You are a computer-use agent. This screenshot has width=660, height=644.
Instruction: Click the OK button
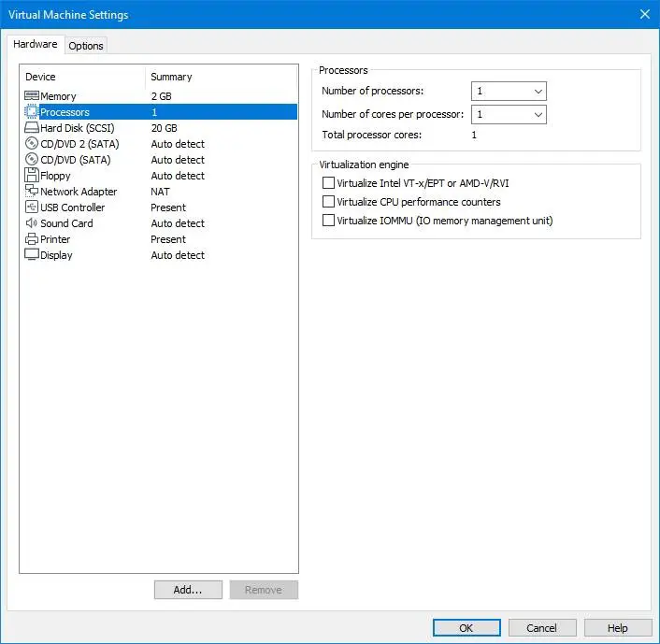(x=466, y=628)
